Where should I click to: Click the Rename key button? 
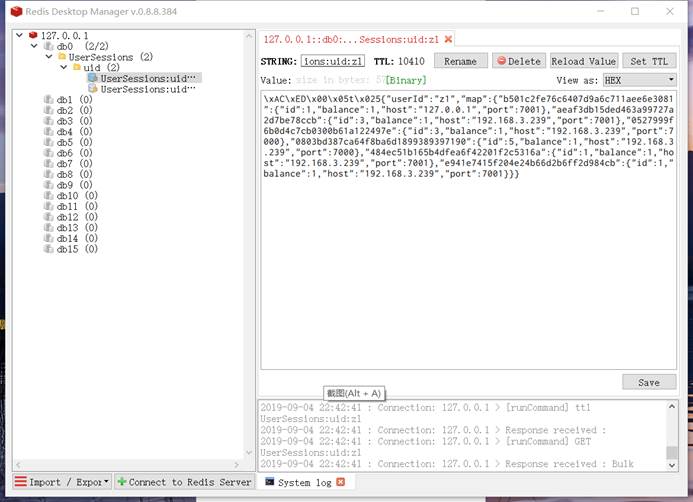click(461, 61)
